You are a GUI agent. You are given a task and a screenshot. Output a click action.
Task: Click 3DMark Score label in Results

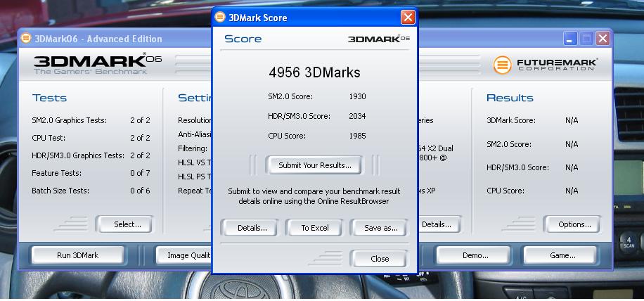pyautogui.click(x=511, y=120)
